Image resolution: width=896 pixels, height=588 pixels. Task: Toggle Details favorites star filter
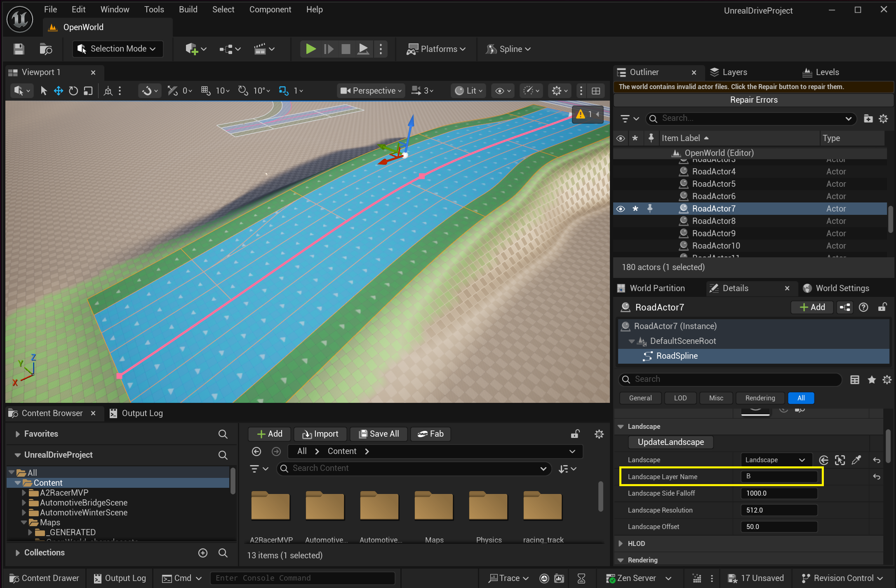point(872,380)
